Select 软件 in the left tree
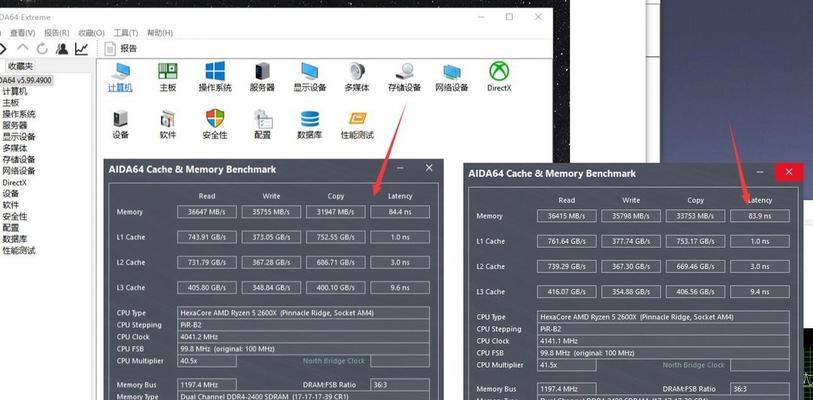 [x=11, y=205]
